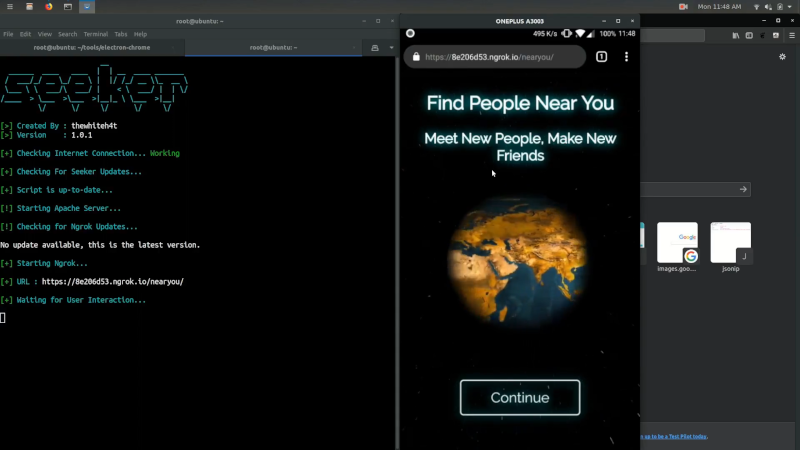The image size is (800, 450).
Task: Open the applications menu icon in the top panel
Action: click(10, 7)
